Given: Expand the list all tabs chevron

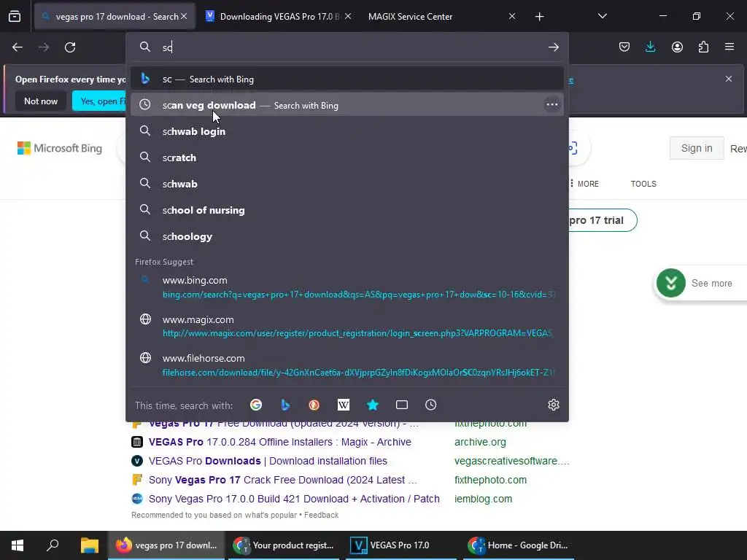Looking at the screenshot, I should point(602,16).
